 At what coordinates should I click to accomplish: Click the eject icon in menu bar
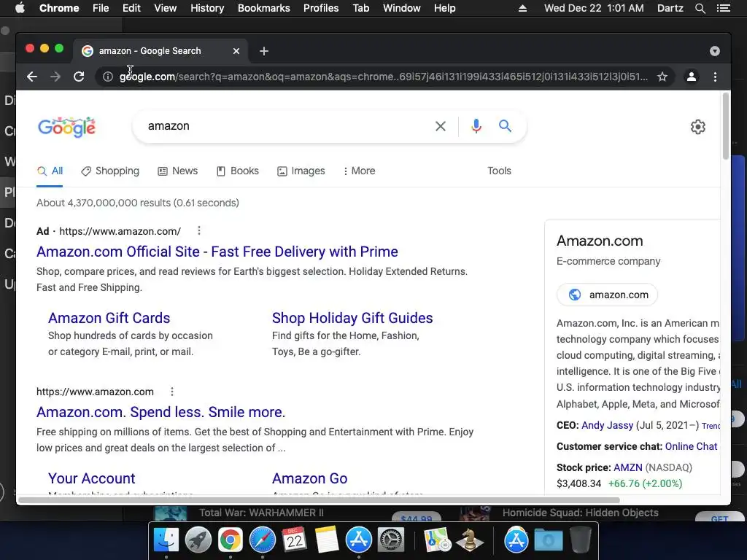[522, 8]
